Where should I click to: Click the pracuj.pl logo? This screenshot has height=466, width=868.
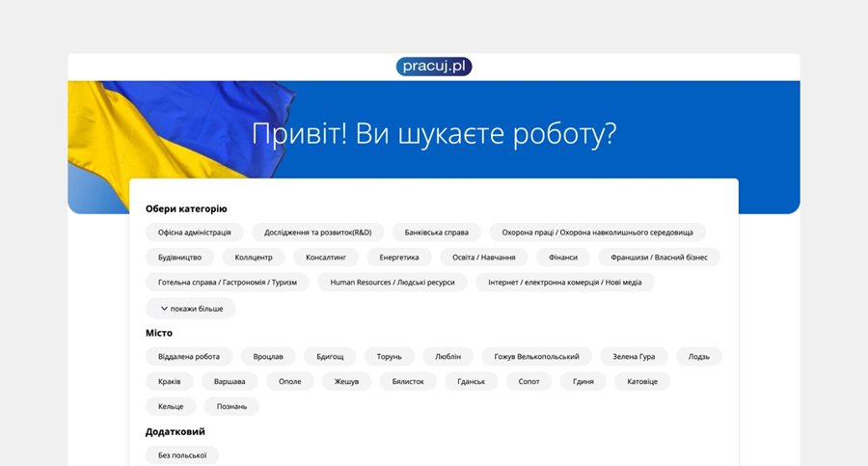(x=433, y=67)
